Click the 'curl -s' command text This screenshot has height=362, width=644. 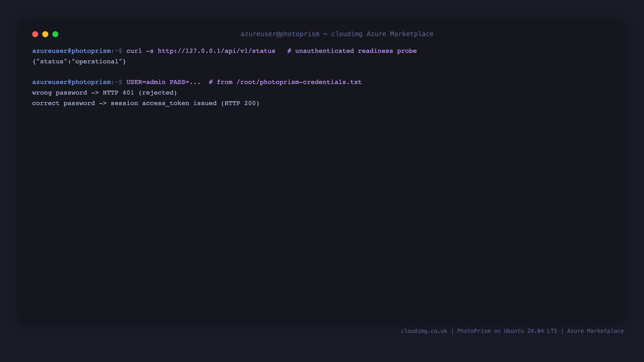(140, 51)
